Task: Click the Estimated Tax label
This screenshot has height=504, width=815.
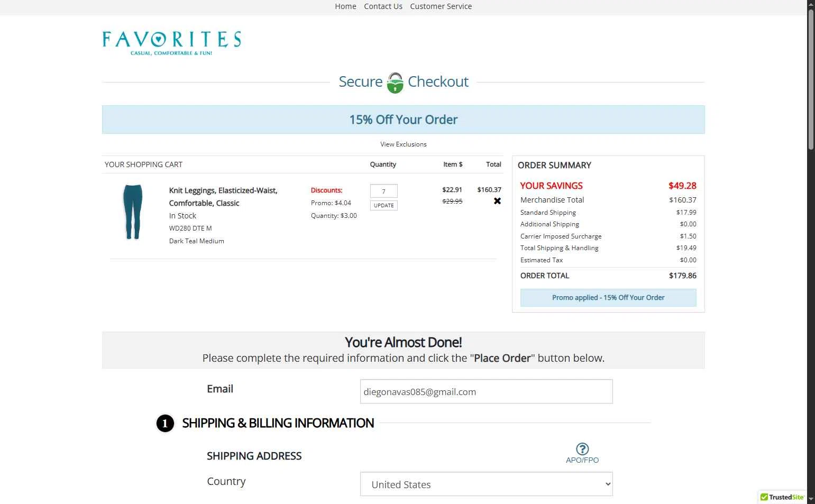Action: [541, 260]
